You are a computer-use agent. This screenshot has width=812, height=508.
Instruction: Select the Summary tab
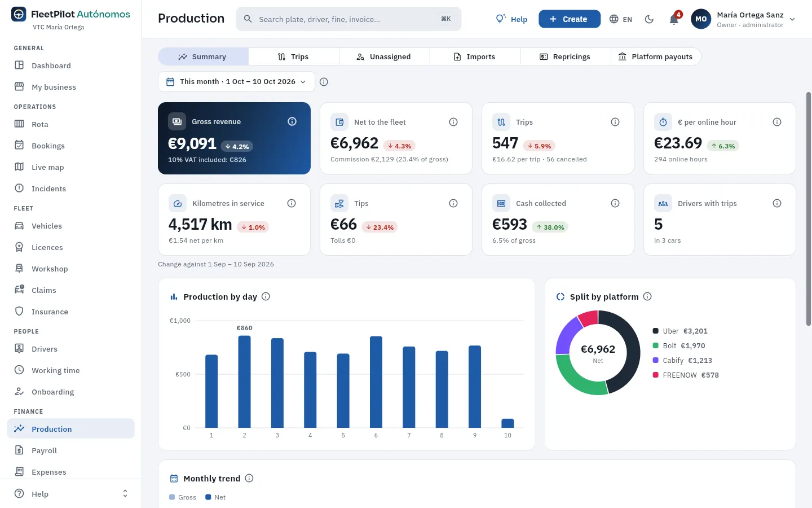tap(203, 57)
